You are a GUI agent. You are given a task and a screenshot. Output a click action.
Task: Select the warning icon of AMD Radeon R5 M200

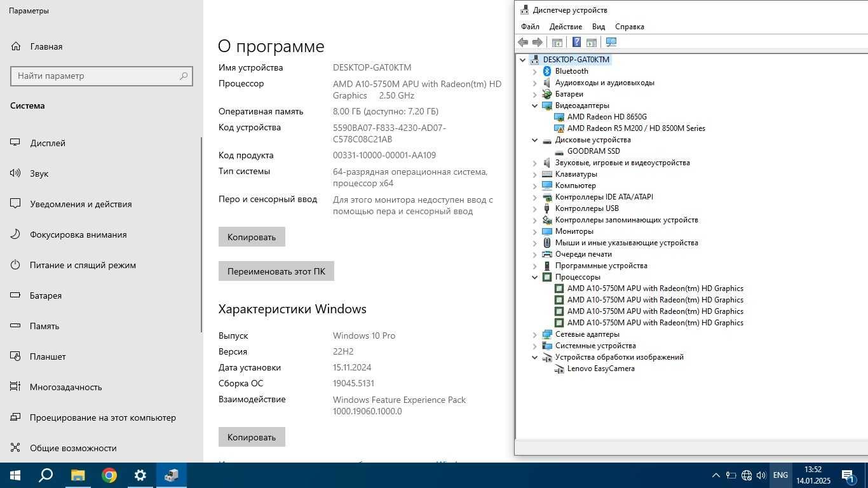(x=559, y=128)
